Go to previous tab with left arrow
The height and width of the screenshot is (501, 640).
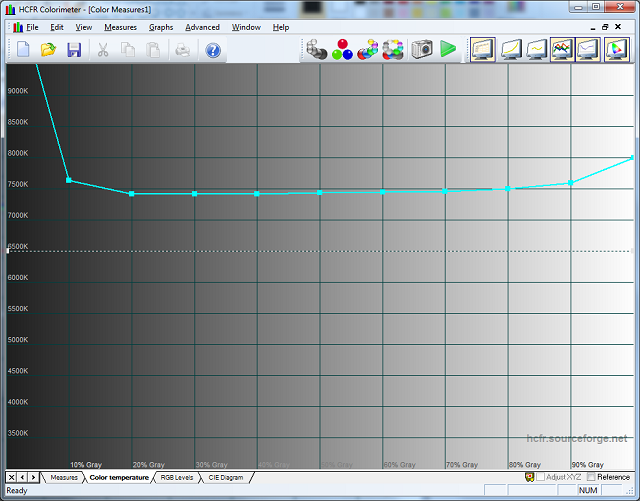pos(22,477)
